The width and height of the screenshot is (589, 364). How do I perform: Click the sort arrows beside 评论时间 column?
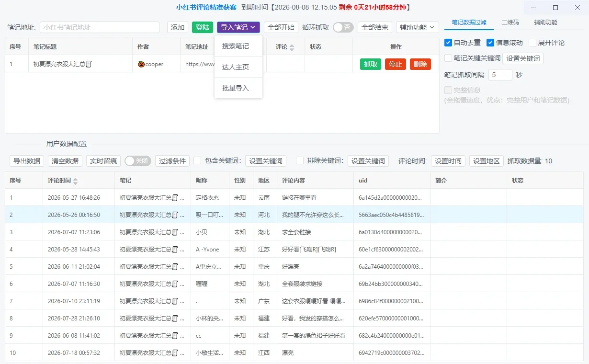tap(75, 181)
